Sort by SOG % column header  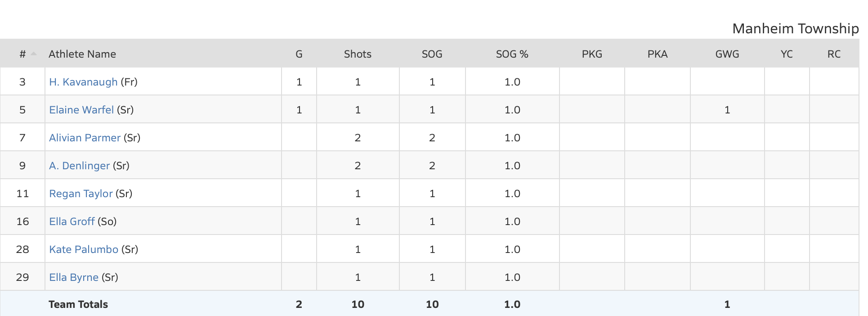pos(512,54)
